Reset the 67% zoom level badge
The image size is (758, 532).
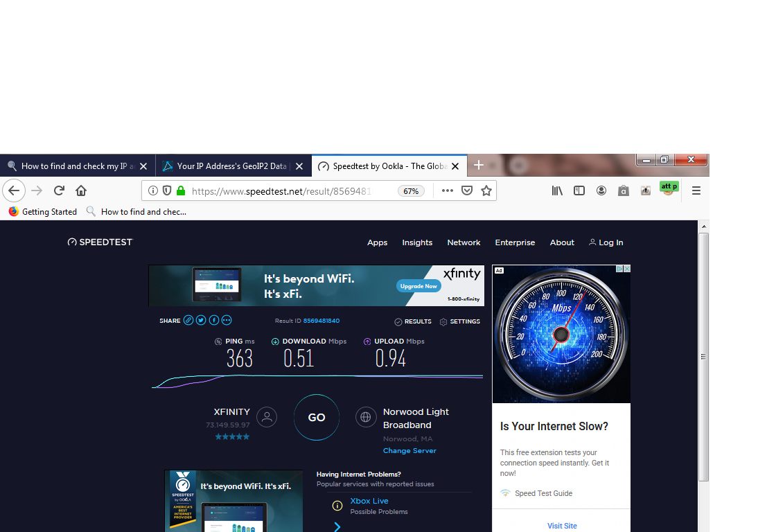(411, 191)
